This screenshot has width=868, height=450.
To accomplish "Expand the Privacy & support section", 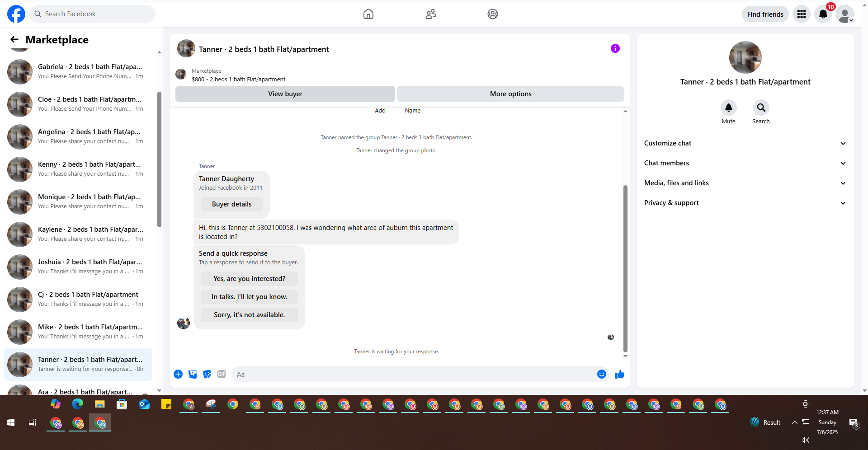I will 745,203.
